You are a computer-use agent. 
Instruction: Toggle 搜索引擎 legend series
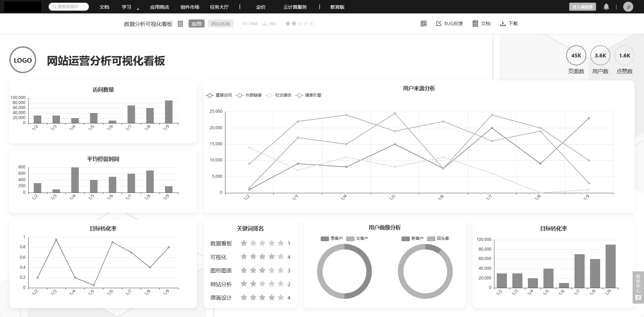308,95
